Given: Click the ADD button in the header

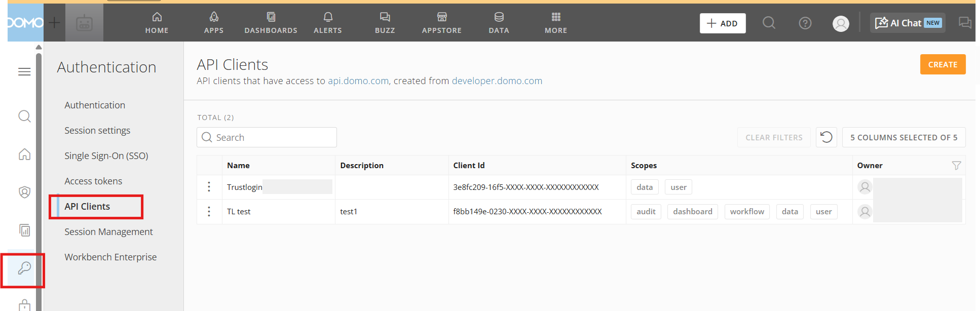Looking at the screenshot, I should 723,23.
